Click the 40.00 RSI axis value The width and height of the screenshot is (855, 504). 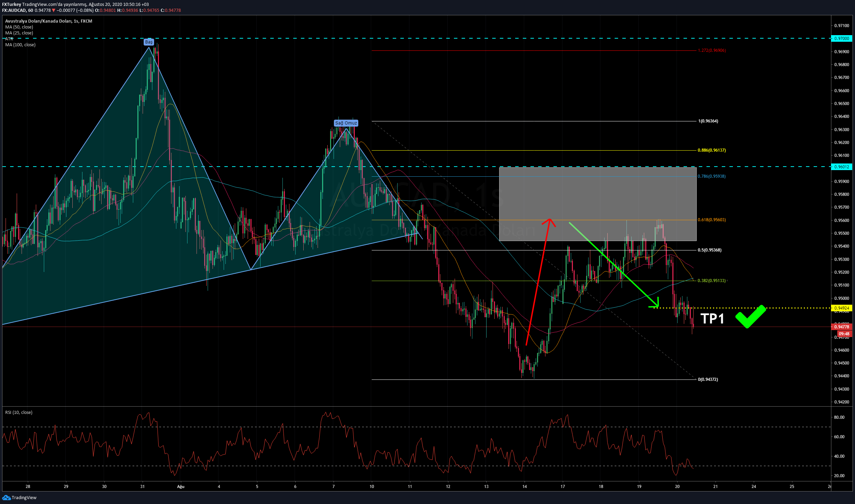click(x=839, y=456)
